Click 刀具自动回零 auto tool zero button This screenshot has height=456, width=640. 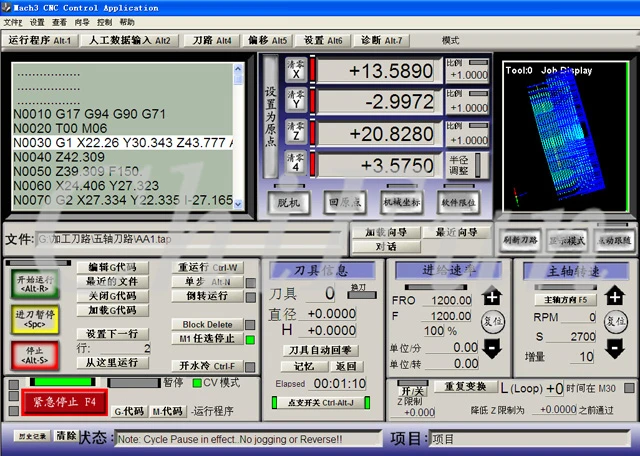click(320, 350)
